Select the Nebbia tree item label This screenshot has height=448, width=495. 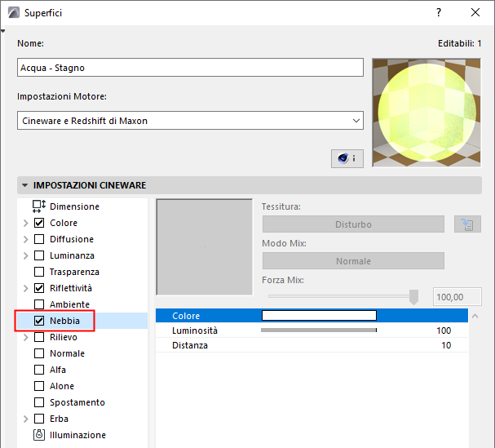(64, 321)
